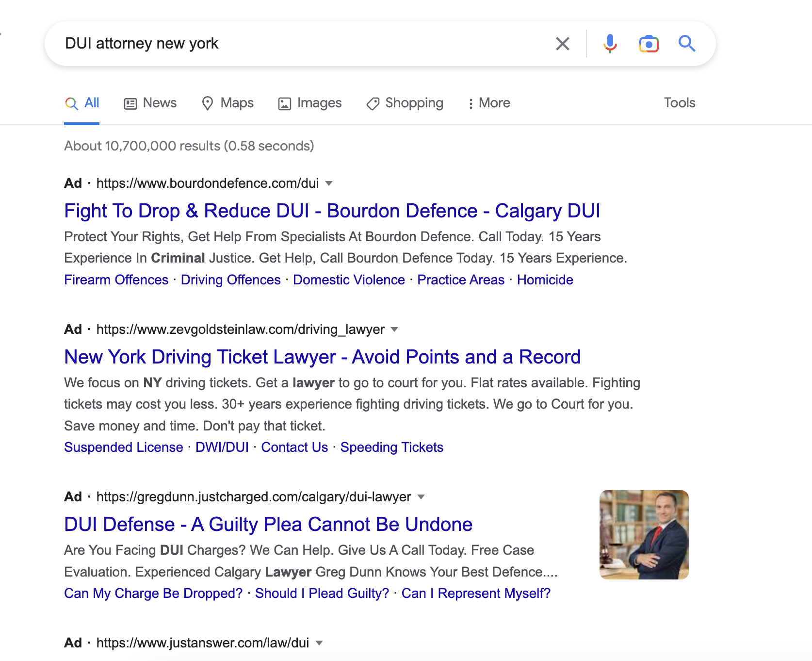Screen dimensions: 812x661
Task: Select the Maps pin icon
Action: [x=208, y=103]
